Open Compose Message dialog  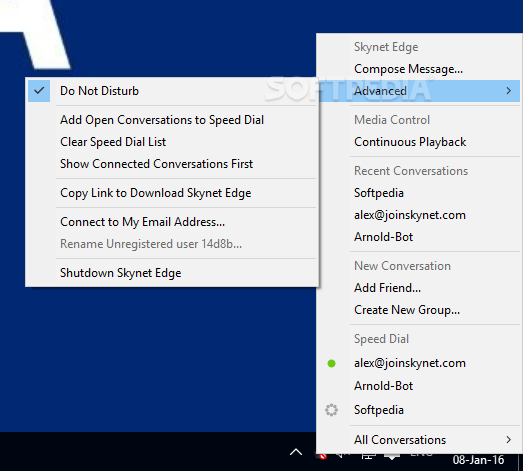[420, 69]
